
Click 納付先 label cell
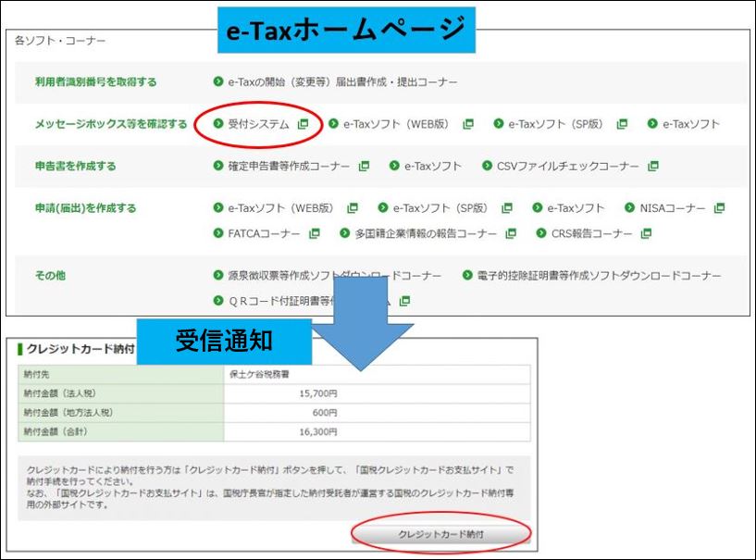(x=121, y=374)
